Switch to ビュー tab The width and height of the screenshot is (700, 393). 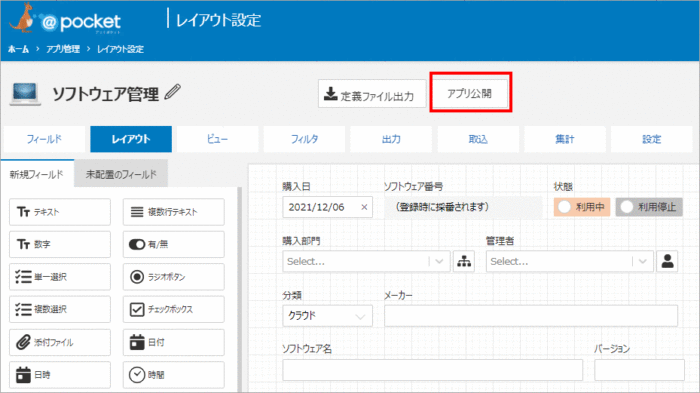[217, 139]
